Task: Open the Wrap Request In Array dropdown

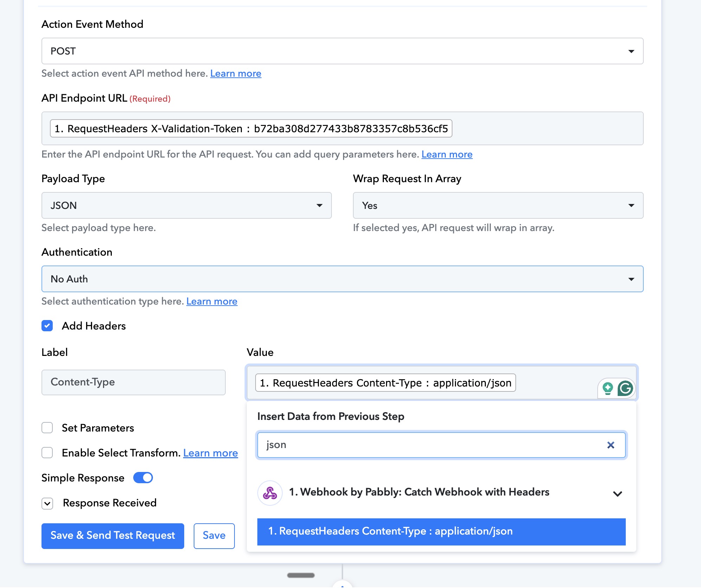Action: pos(498,205)
